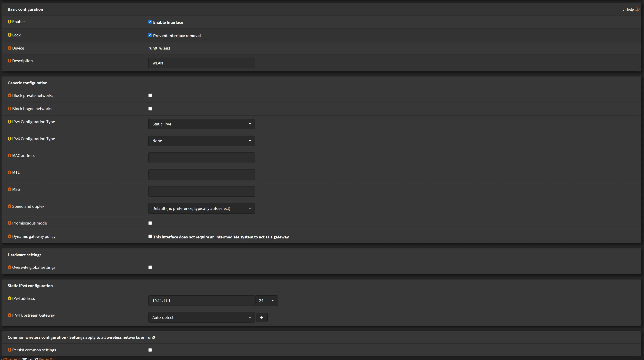Click the info icon beside Enable
Viewport: 644px width, 360px height.
click(9, 22)
